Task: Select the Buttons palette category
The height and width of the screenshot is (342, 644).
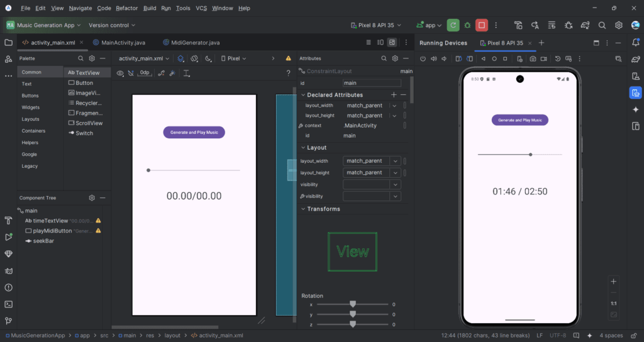Action: (30, 96)
